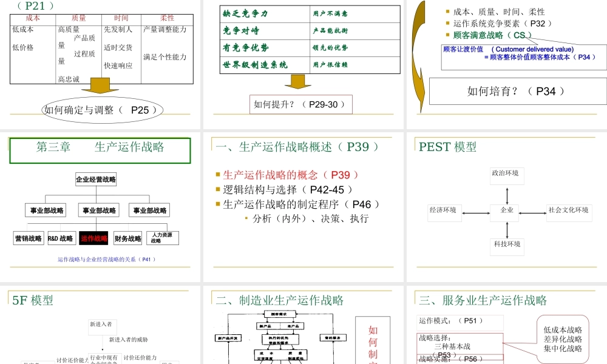The height and width of the screenshot is (364, 607).
Task: Select the 快速响应 table cell text
Action: (118, 66)
